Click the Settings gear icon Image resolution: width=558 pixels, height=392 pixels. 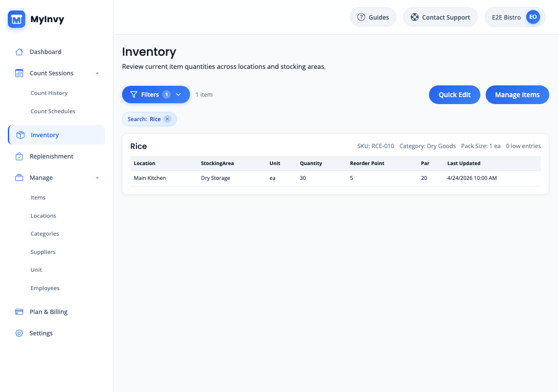pos(19,333)
